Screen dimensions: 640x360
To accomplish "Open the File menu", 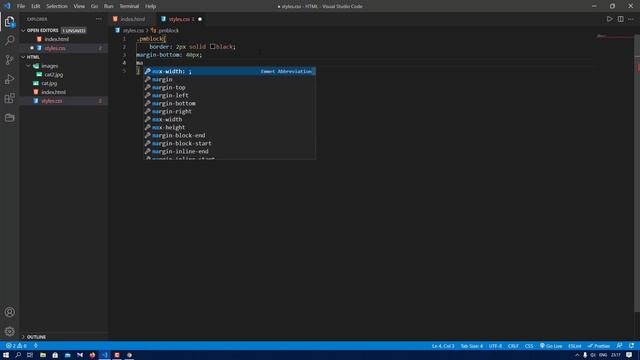I will click(x=21, y=6).
